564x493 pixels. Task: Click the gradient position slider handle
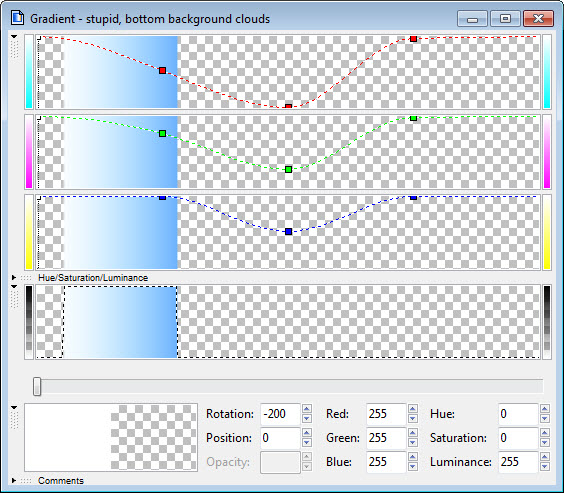click(37, 387)
